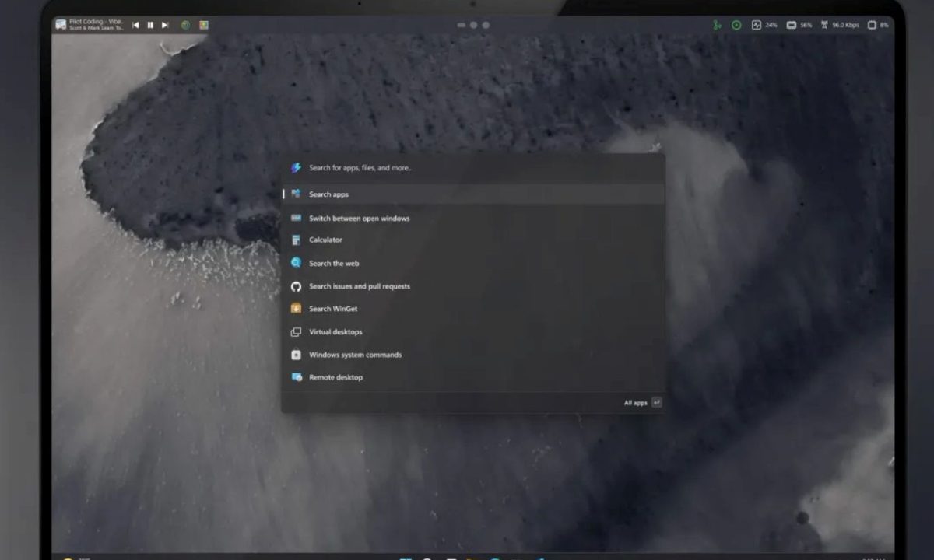The image size is (934, 560).
Task: Click the CPU usage 24% indicator
Action: tap(764, 25)
